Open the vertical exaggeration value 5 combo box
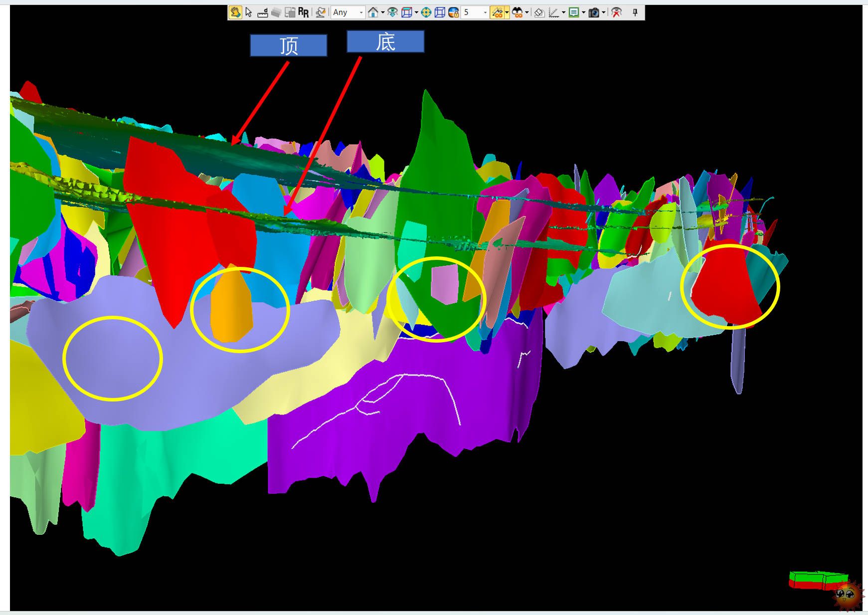 [475, 12]
